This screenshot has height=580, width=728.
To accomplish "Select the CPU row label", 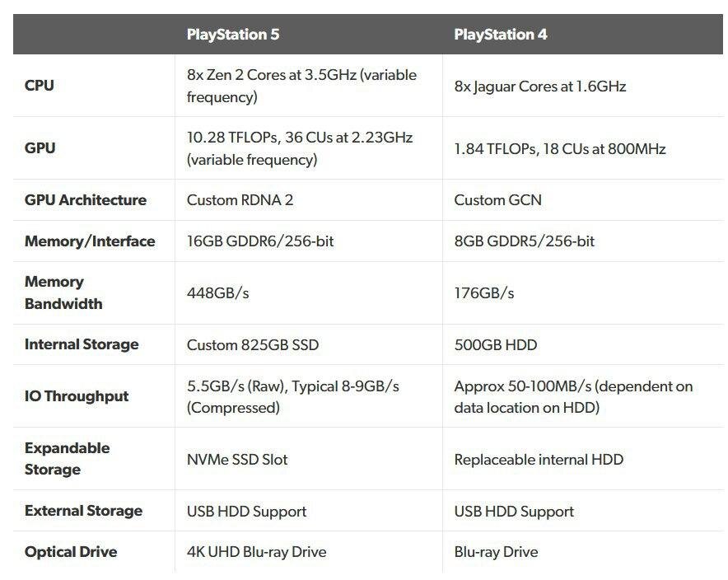I will [40, 86].
